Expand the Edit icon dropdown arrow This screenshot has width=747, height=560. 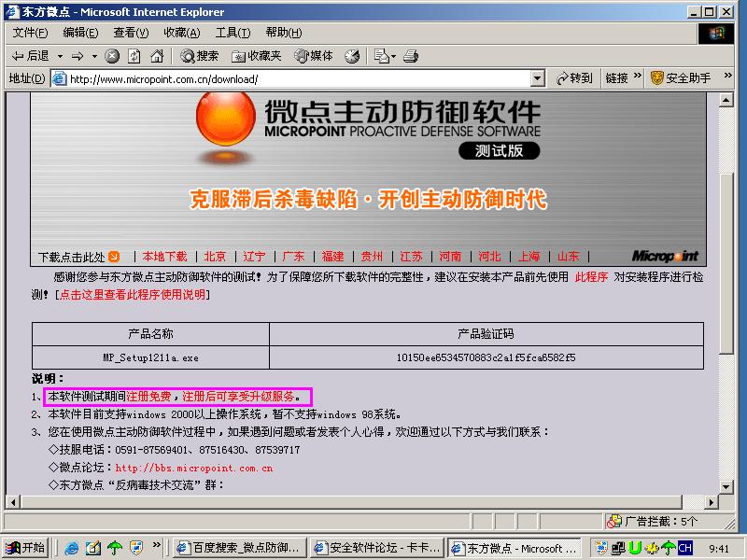tap(393, 57)
